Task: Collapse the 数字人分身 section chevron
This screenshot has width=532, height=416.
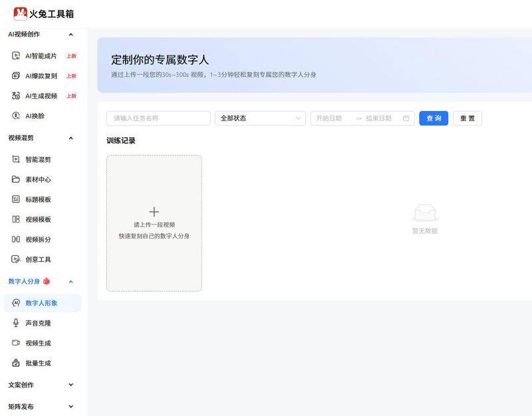Action: [71, 282]
